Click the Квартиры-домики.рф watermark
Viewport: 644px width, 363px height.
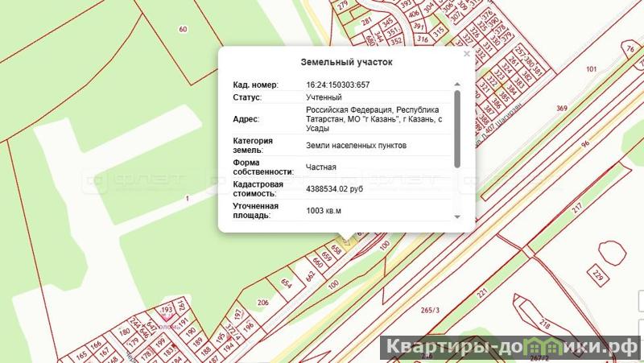507,349
